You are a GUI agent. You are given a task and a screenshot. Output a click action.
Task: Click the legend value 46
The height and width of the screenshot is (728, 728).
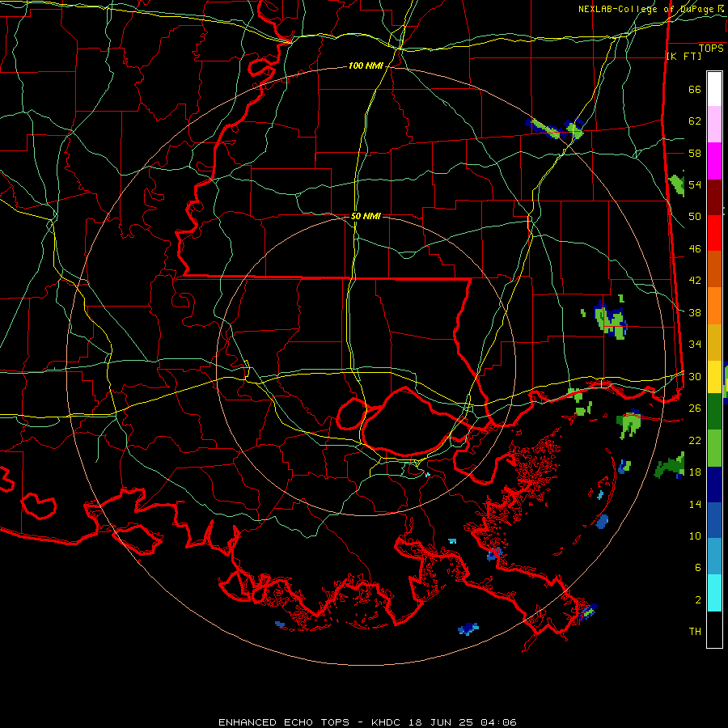pyautogui.click(x=695, y=249)
